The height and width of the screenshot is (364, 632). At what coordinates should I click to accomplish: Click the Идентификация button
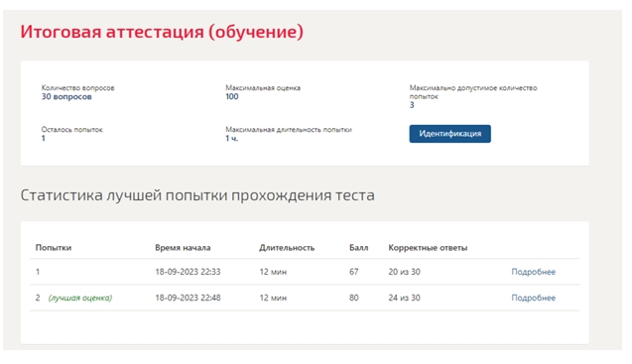click(x=449, y=134)
